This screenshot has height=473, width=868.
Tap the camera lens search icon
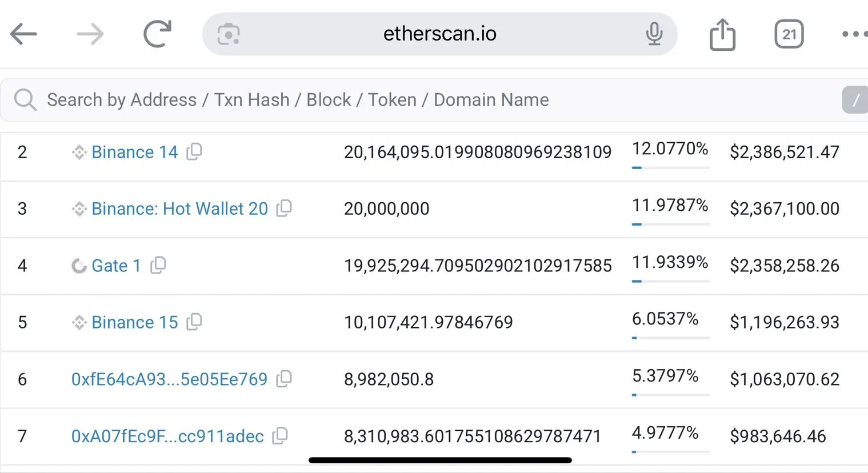pos(229,34)
